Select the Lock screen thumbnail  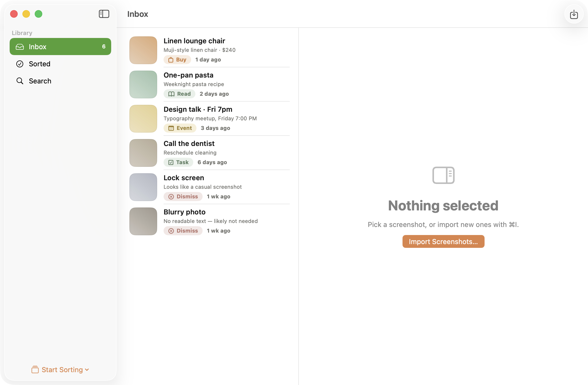click(x=143, y=187)
